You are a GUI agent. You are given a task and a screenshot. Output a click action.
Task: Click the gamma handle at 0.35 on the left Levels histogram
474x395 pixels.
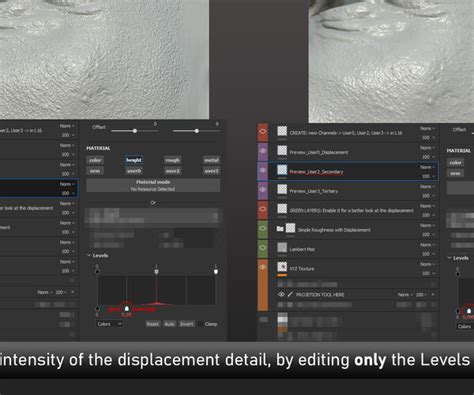click(126, 309)
